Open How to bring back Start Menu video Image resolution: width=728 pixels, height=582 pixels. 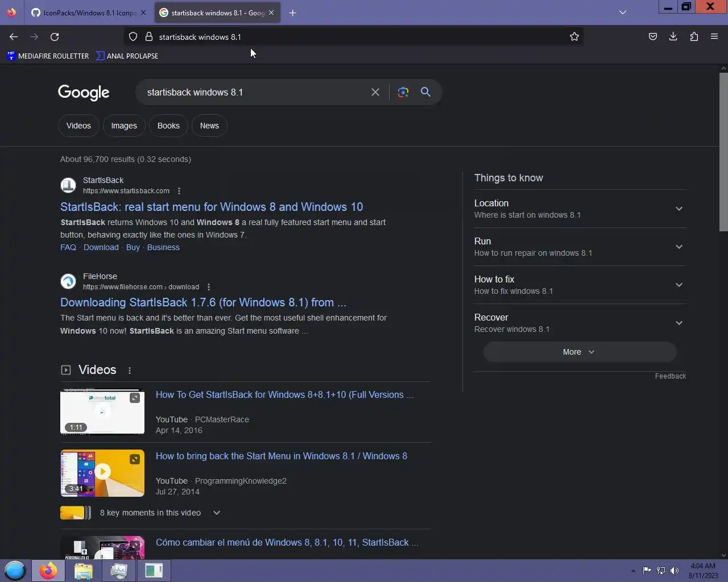click(282, 456)
